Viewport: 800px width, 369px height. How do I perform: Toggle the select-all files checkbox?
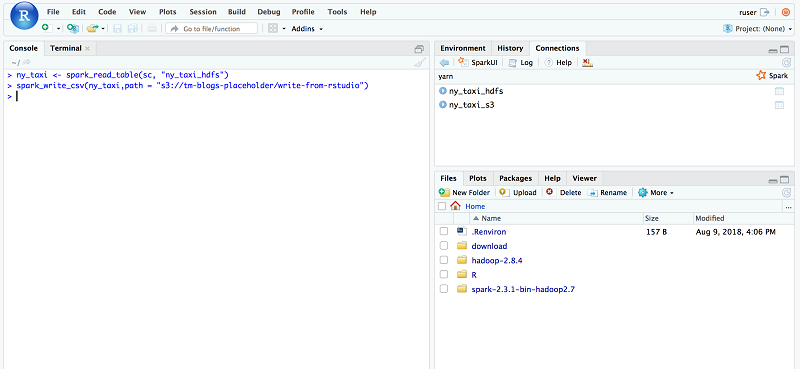442,206
